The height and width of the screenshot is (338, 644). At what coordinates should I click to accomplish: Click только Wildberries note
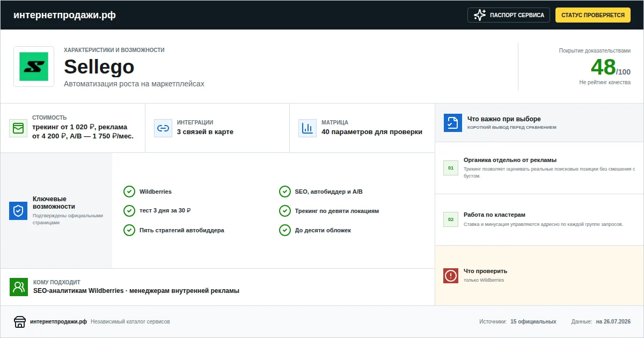pos(484,280)
